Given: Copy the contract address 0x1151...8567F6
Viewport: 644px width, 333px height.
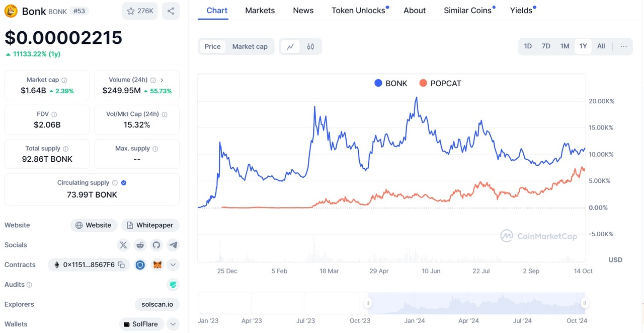Looking at the screenshot, I should pyautogui.click(x=121, y=264).
